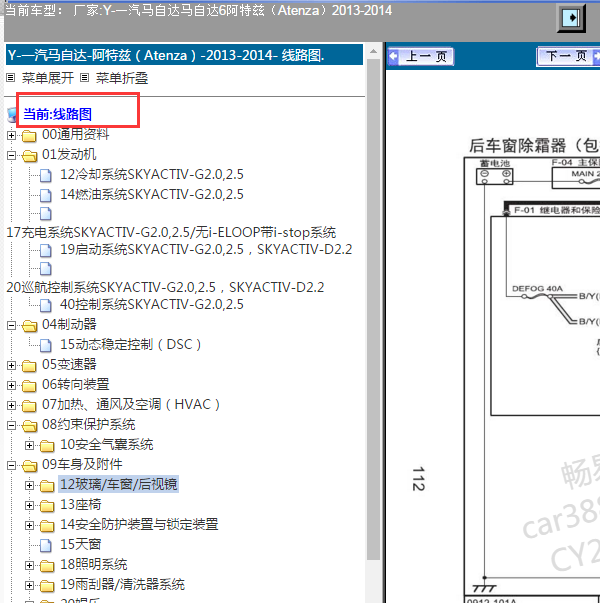Click the 18照明系统 folder icon

47,565
